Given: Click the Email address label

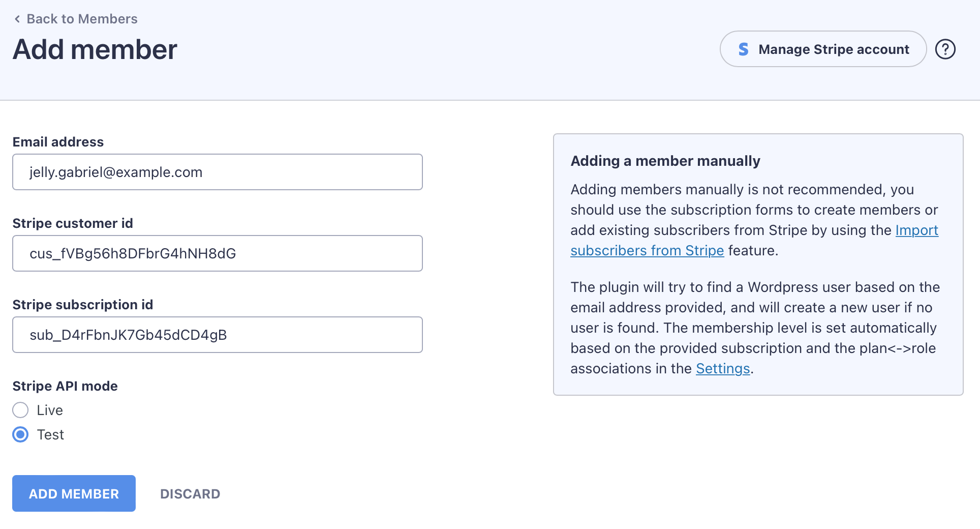Looking at the screenshot, I should tap(58, 142).
